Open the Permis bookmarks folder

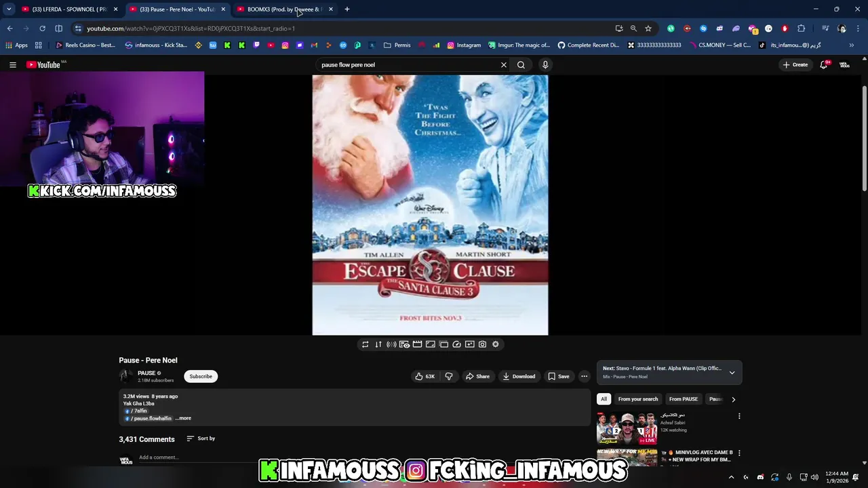coord(397,45)
